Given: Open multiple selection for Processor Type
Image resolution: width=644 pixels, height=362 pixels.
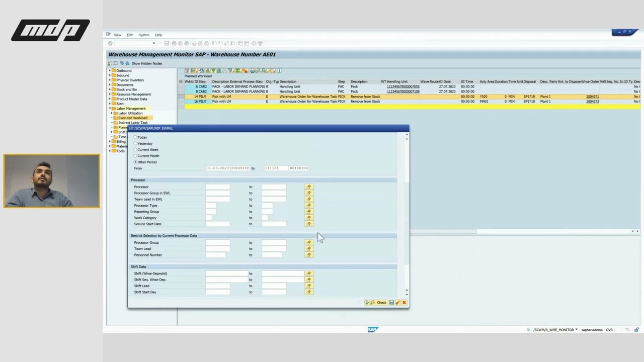Looking at the screenshot, I should pyautogui.click(x=309, y=206).
